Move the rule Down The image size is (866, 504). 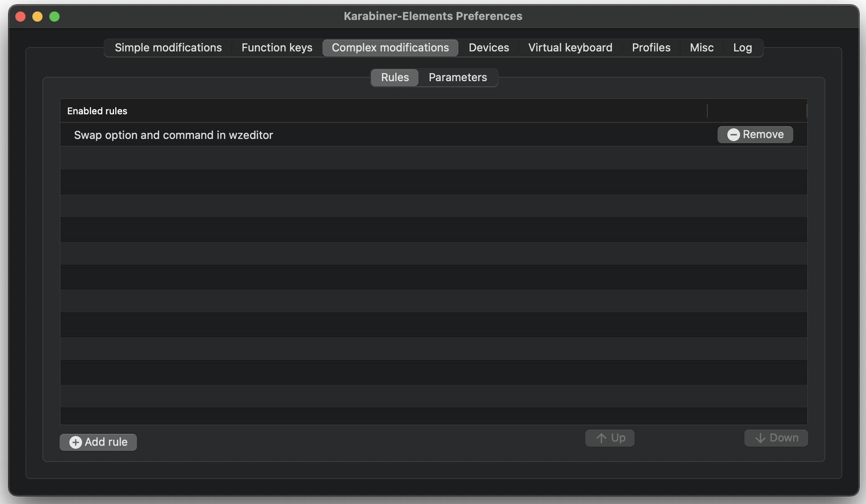pos(776,438)
